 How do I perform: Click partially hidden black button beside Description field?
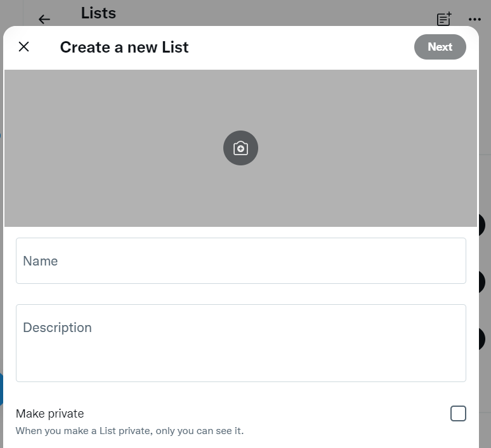click(482, 339)
